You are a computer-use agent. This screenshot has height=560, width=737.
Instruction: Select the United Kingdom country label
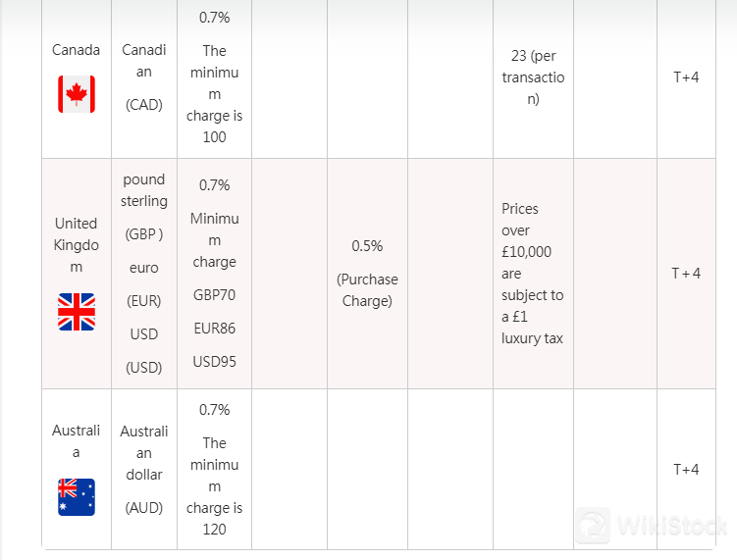(x=77, y=244)
